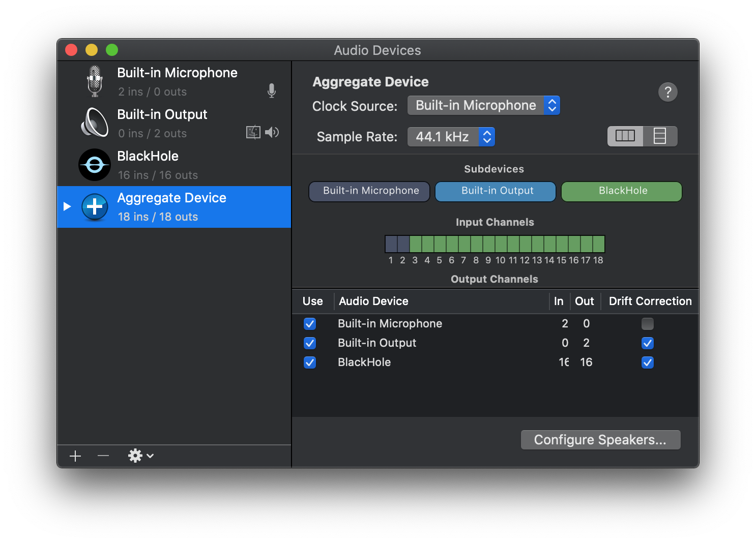The image size is (756, 543).
Task: Click the Built-in Output speaker icon
Action: point(95,123)
